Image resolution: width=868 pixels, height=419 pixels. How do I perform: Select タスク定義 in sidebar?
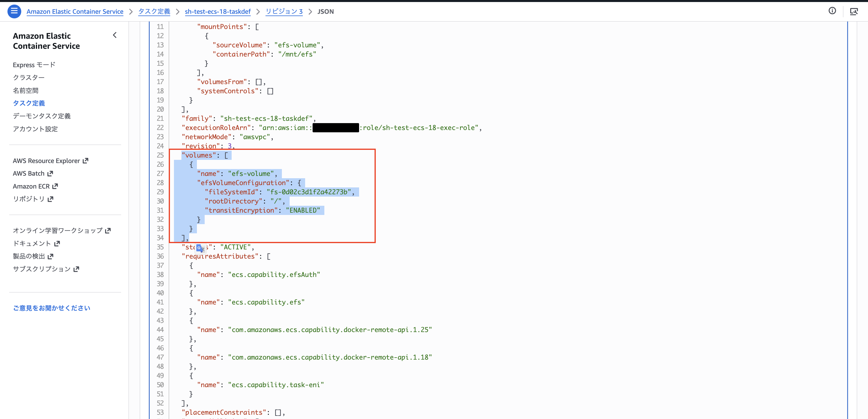(29, 103)
